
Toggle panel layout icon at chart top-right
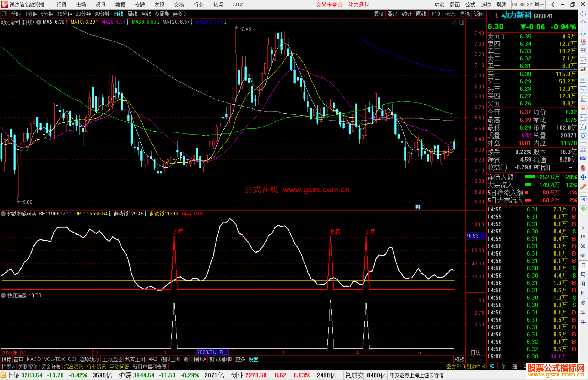coord(462,22)
